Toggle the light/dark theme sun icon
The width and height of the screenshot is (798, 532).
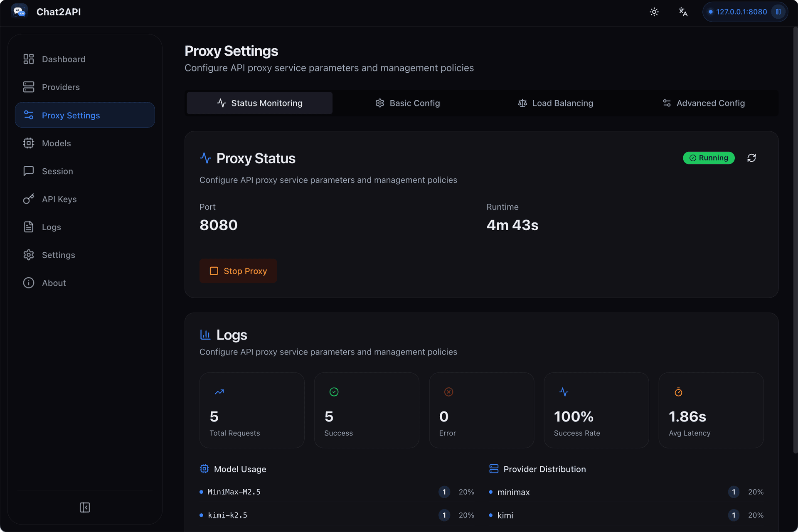654,12
